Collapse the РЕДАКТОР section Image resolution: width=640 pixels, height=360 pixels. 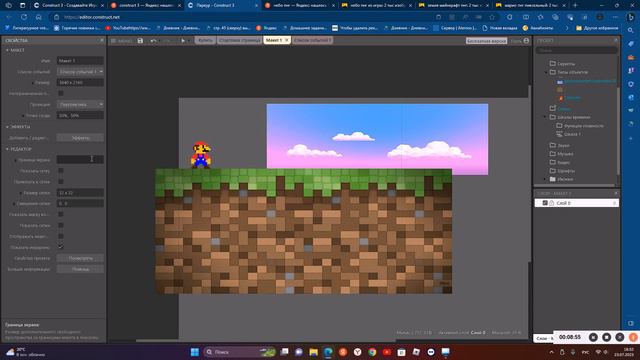point(7,149)
